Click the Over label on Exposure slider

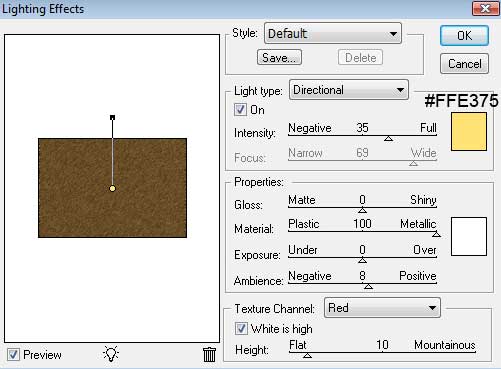tap(425, 250)
